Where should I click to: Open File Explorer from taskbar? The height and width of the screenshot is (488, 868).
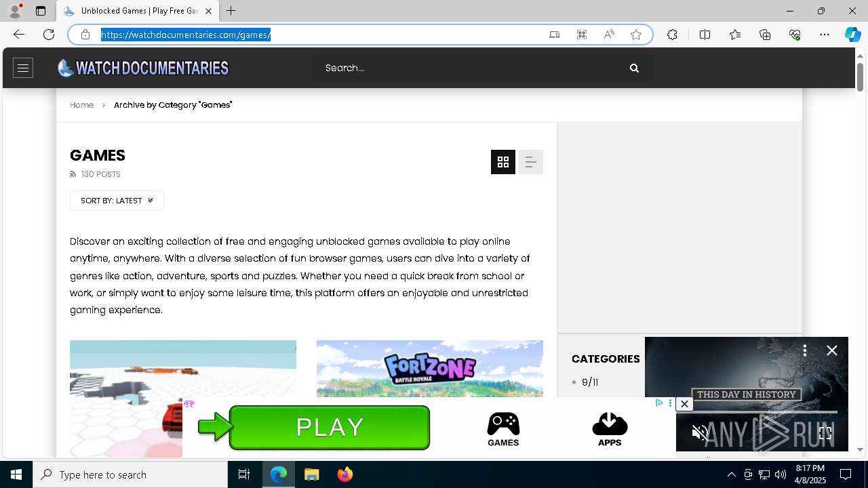pos(312,474)
